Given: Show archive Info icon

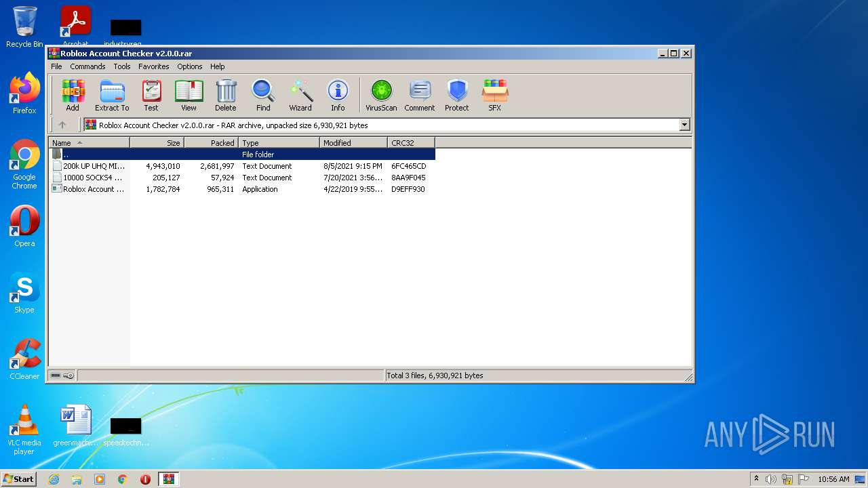Looking at the screenshot, I should pyautogui.click(x=338, y=95).
